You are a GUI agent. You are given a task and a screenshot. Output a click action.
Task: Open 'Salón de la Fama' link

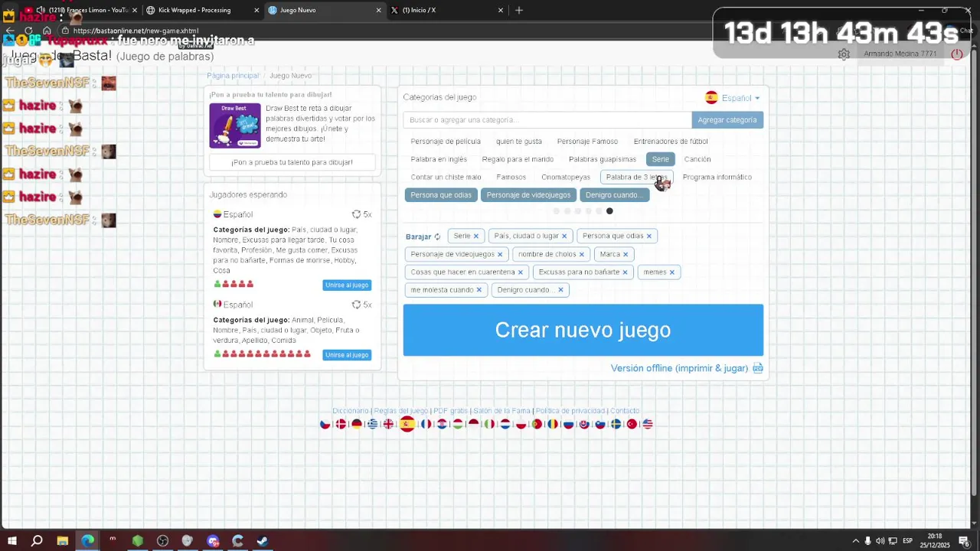pos(501,411)
